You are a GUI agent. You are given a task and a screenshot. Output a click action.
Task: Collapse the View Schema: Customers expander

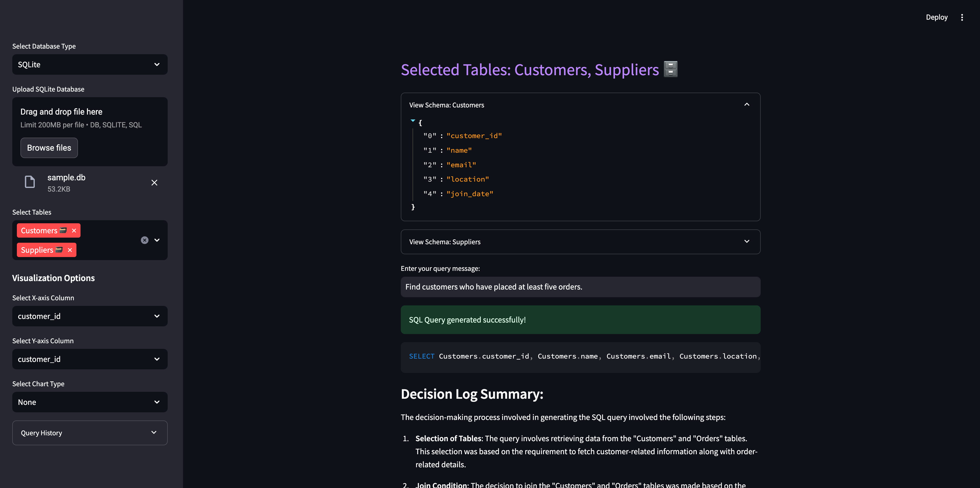coord(580,105)
